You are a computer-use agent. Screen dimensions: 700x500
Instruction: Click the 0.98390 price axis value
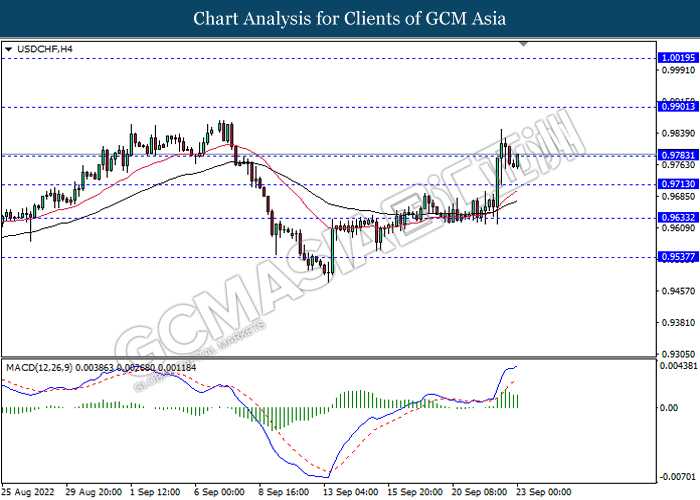click(x=678, y=133)
